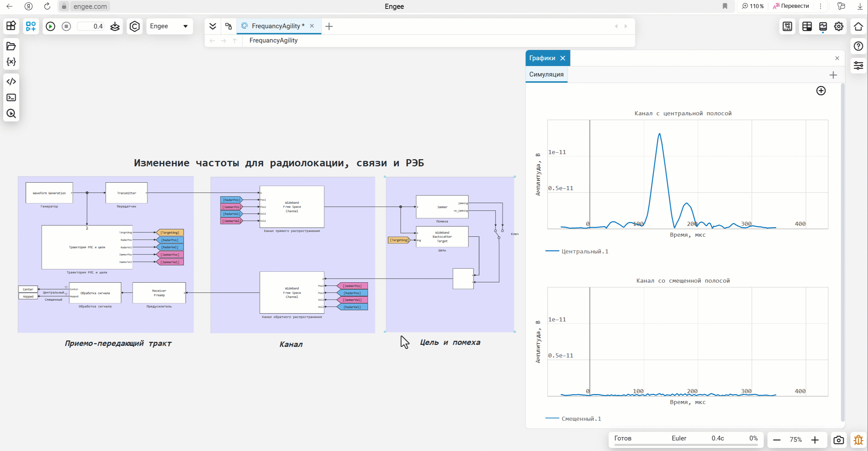Open the Engee environment dropdown

tap(169, 26)
